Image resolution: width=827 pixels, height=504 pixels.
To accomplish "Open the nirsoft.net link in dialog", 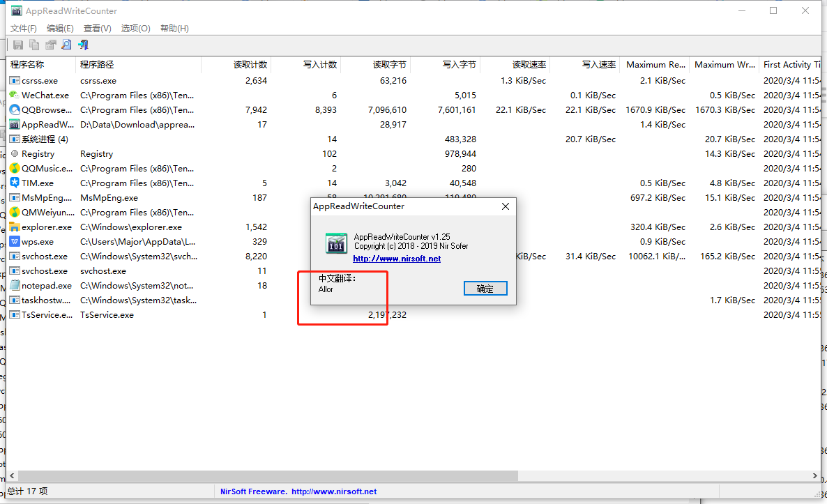I will coord(397,259).
